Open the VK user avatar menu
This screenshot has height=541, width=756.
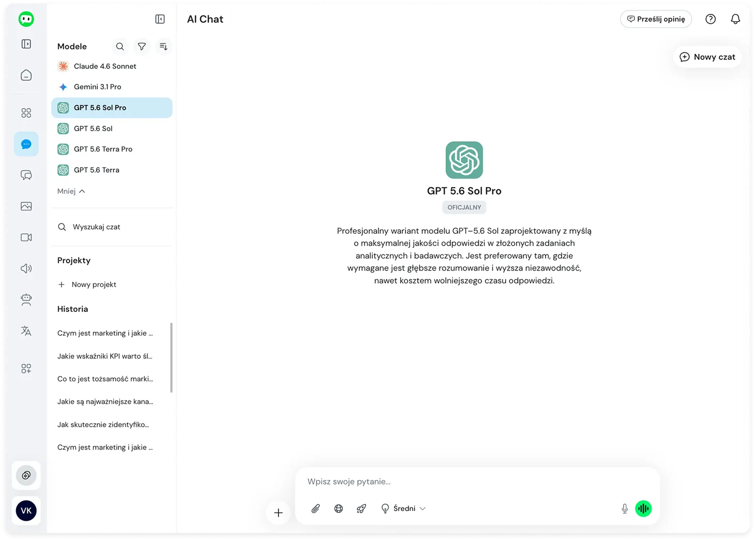pyautogui.click(x=26, y=510)
